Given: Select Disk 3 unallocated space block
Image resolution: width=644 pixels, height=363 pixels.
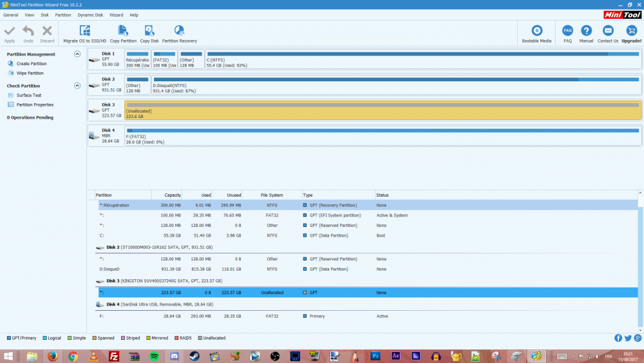Looking at the screenshot, I should coord(383,110).
